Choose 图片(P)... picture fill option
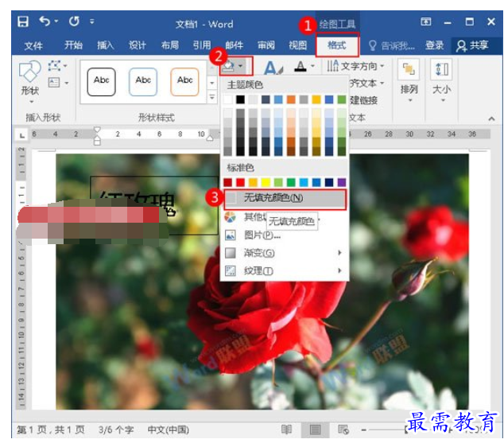This screenshot has height=447, width=504. (x=285, y=235)
